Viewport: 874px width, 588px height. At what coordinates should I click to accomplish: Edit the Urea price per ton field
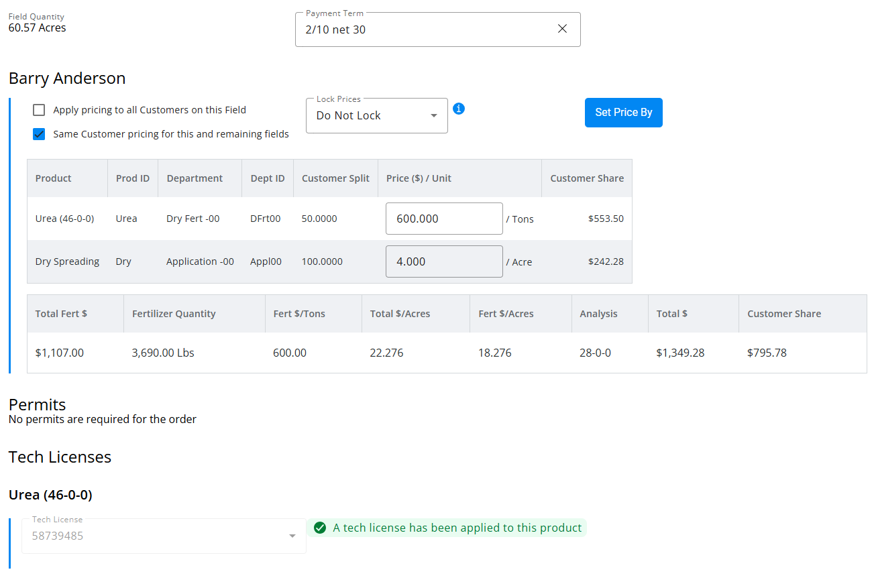click(x=443, y=219)
